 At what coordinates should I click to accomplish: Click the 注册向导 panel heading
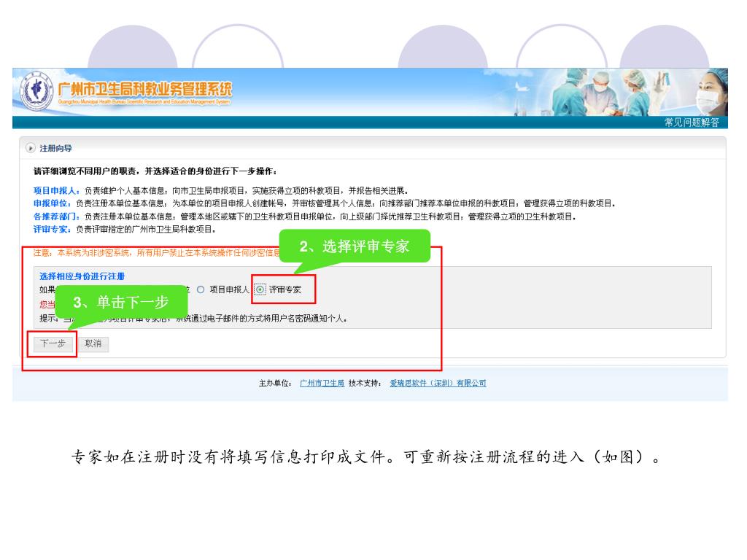pos(55,148)
